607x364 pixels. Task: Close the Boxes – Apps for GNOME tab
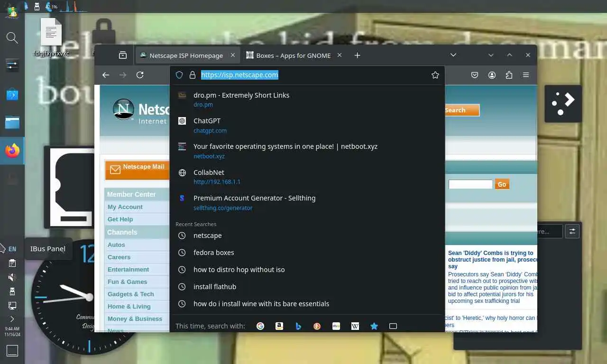(340, 55)
